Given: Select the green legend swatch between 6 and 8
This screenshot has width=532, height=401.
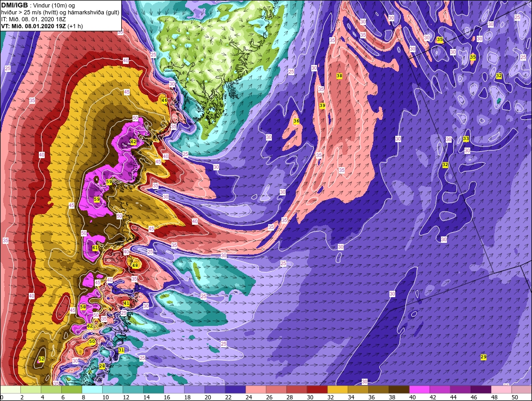Looking at the screenshot, I should (72, 389).
